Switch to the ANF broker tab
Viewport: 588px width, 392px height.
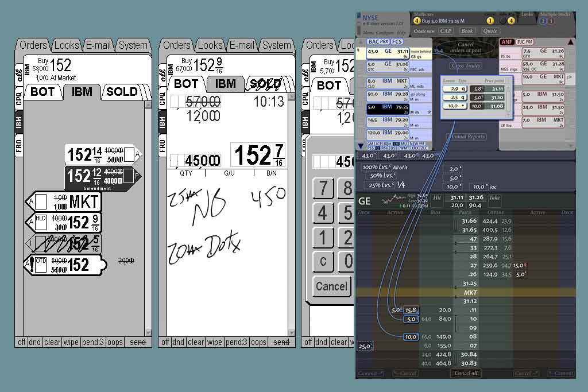tap(506, 42)
